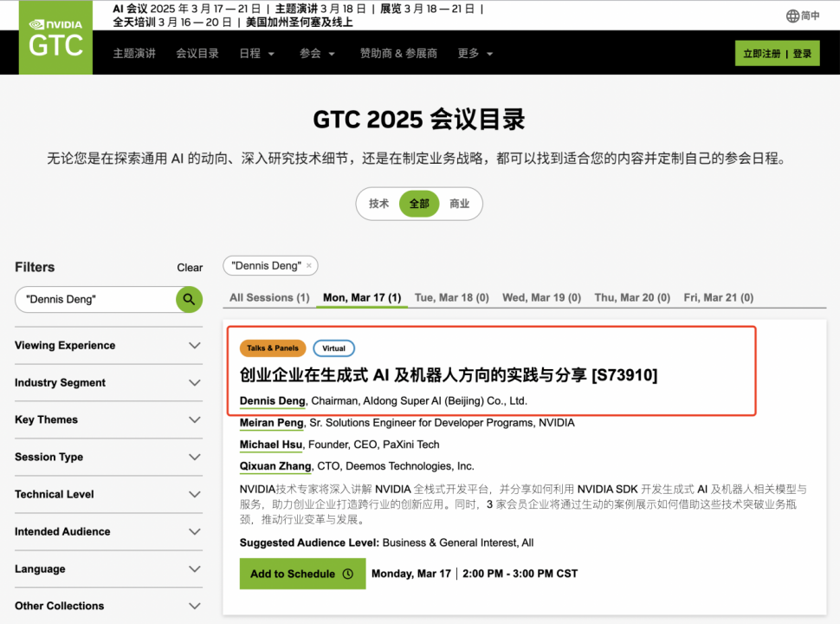Click 立即注册 register button

(760, 54)
